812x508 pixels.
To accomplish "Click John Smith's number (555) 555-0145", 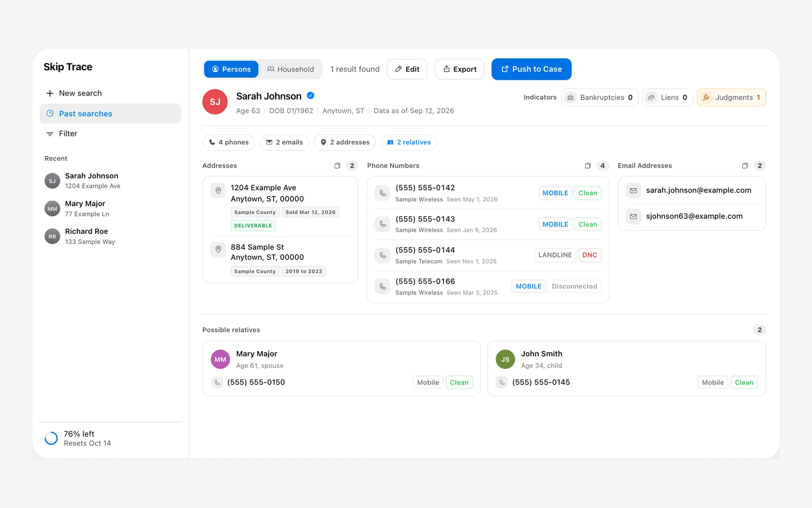I will coord(541,383).
